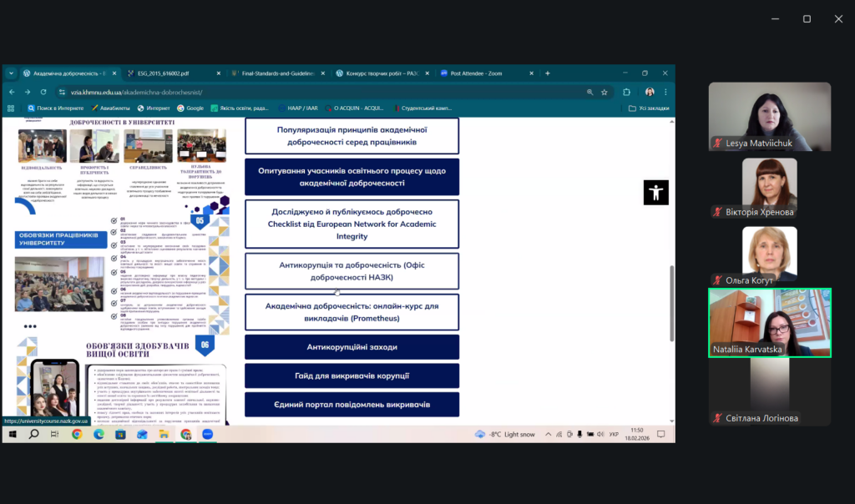Image resolution: width=855 pixels, height=504 pixels.
Task: Expand the tab search dropdown arrow
Action: pos(12,73)
